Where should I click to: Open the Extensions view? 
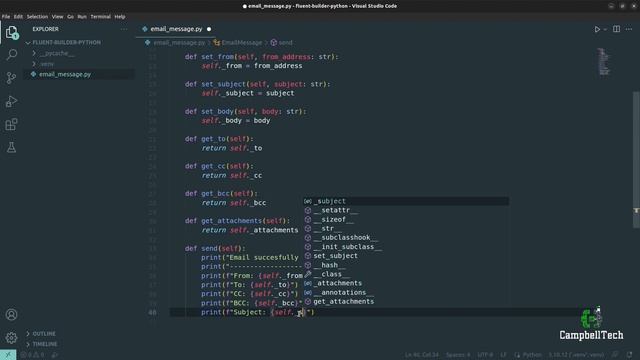(11, 124)
